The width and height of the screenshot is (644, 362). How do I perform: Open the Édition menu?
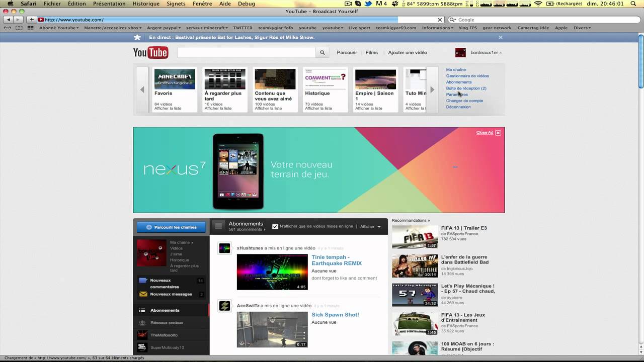click(77, 4)
